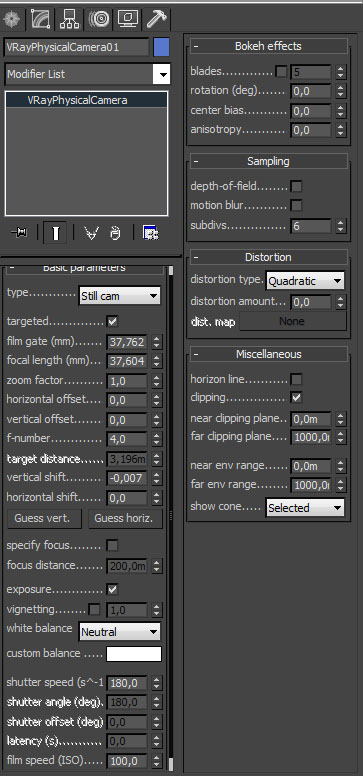Image resolution: width=363 pixels, height=776 pixels.
Task: Enable the motion blur checkbox
Action: click(x=296, y=205)
